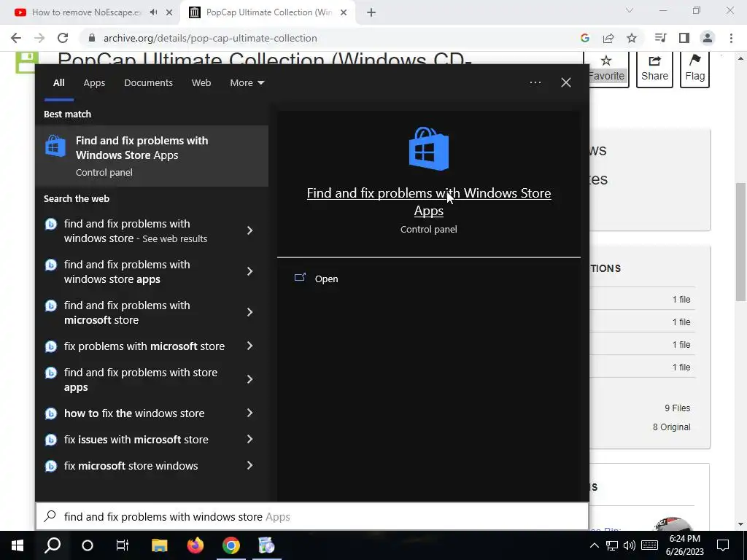Viewport: 747px width, 560px height.
Task: Click the taskbar search magnifier icon
Action: [53, 545]
